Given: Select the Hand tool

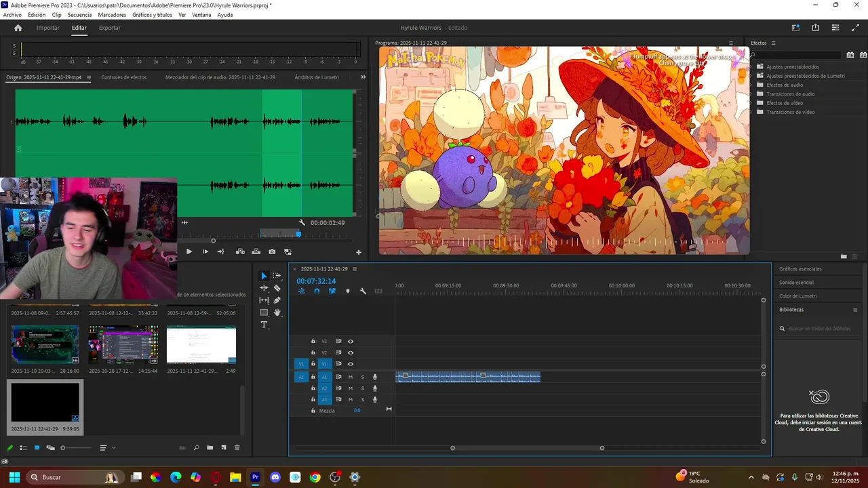Looking at the screenshot, I should (x=277, y=312).
